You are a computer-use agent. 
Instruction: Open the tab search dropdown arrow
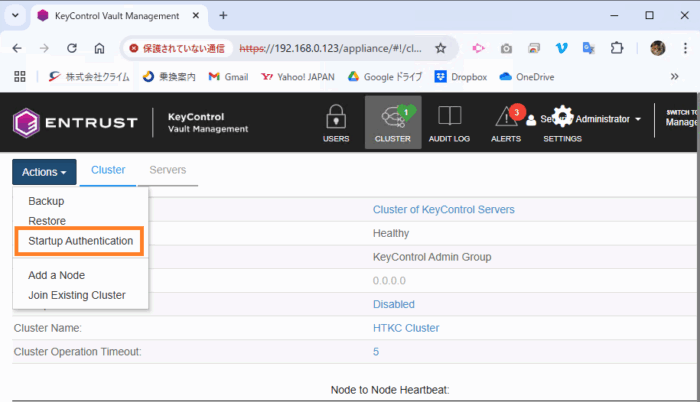pos(15,16)
